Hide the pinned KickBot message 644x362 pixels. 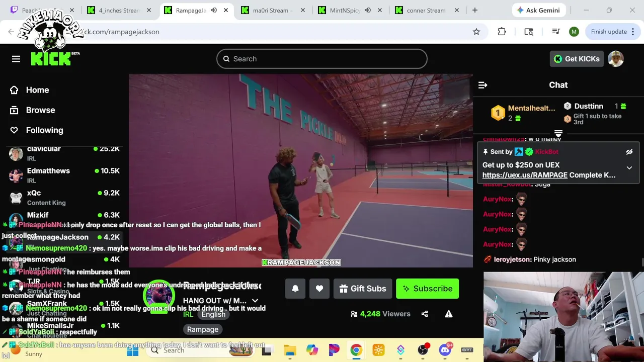click(x=629, y=152)
